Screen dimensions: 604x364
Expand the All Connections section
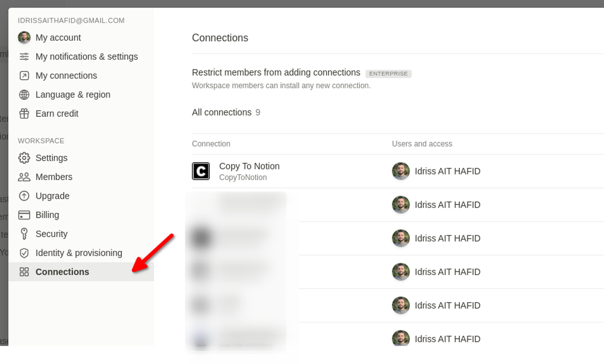tap(226, 113)
